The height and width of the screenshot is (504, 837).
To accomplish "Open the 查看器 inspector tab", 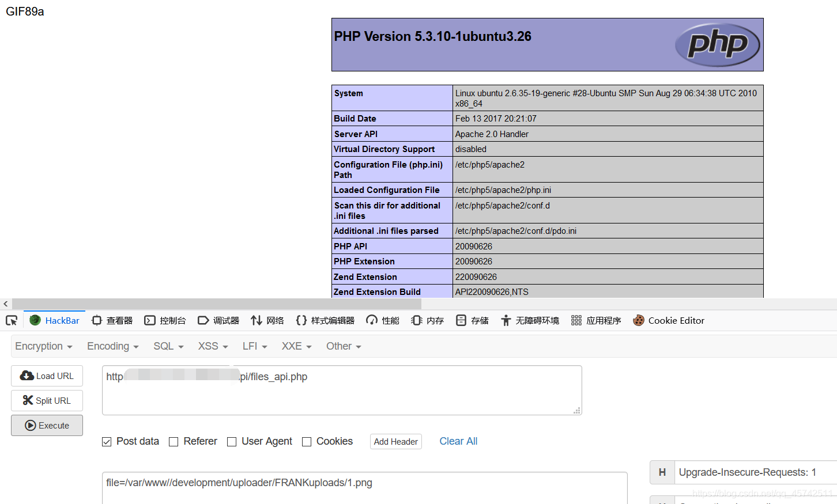I will (x=112, y=321).
